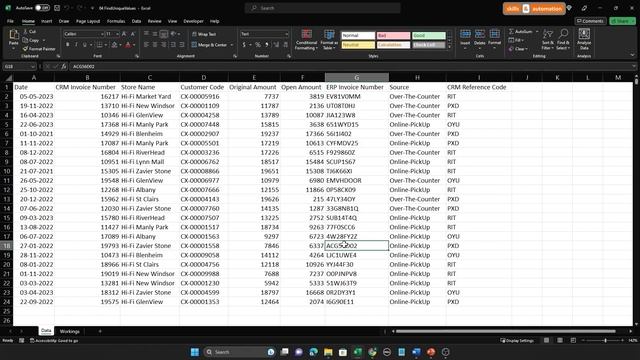640x360 pixels.
Task: Increase font size with larger A
Action: (124, 34)
